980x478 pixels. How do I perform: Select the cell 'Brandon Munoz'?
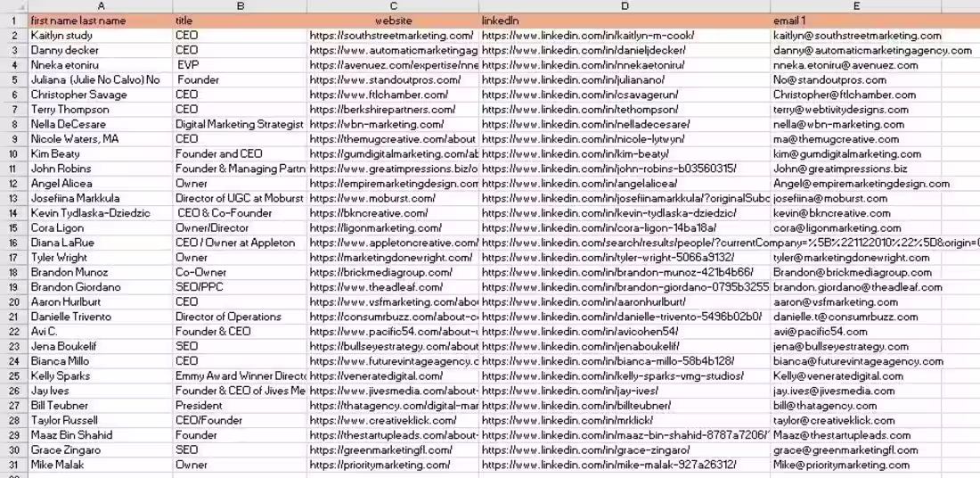click(101, 272)
